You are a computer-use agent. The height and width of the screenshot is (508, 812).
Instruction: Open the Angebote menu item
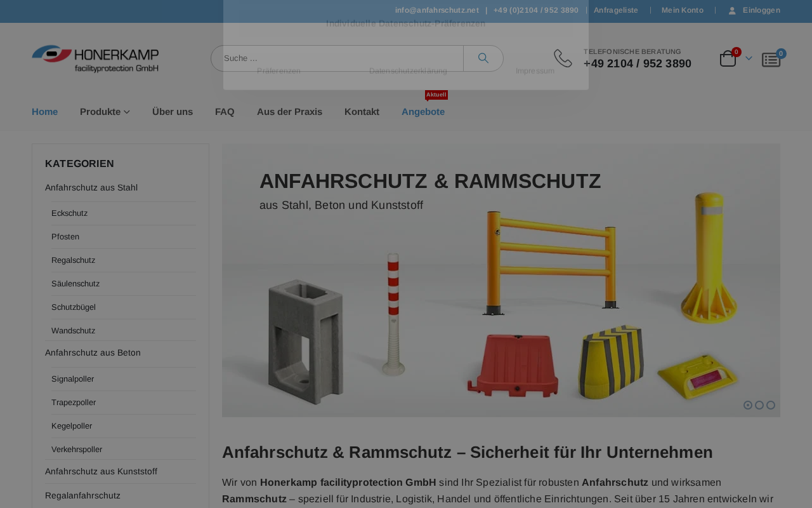pyautogui.click(x=423, y=112)
